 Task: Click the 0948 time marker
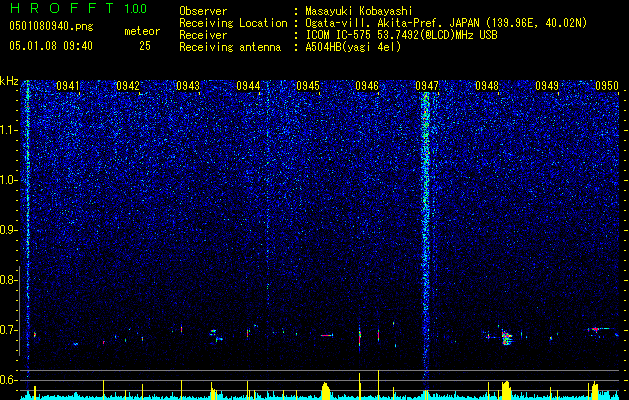[487, 86]
